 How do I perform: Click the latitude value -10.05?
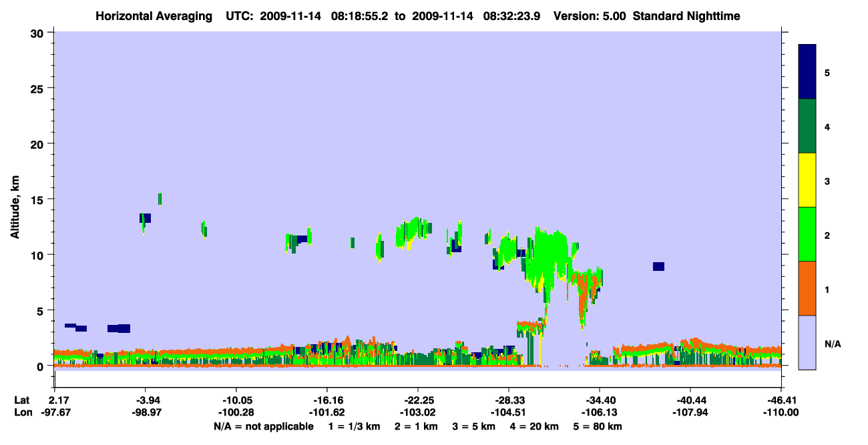pyautogui.click(x=236, y=400)
